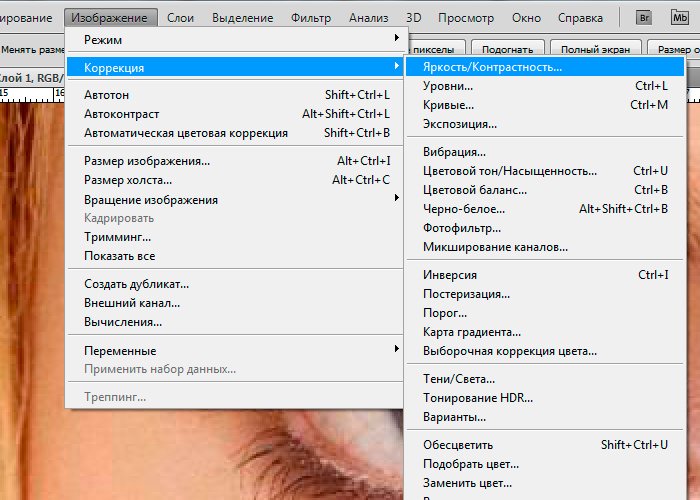Select Цветовой тон/Насыщенность option
The width and height of the screenshot is (700, 500).
pyautogui.click(x=502, y=171)
